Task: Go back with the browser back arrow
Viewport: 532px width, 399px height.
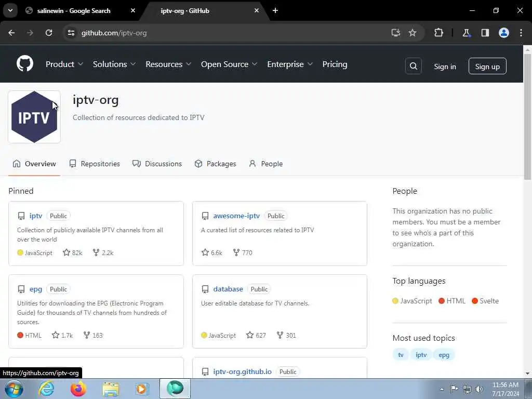Action: [11, 33]
